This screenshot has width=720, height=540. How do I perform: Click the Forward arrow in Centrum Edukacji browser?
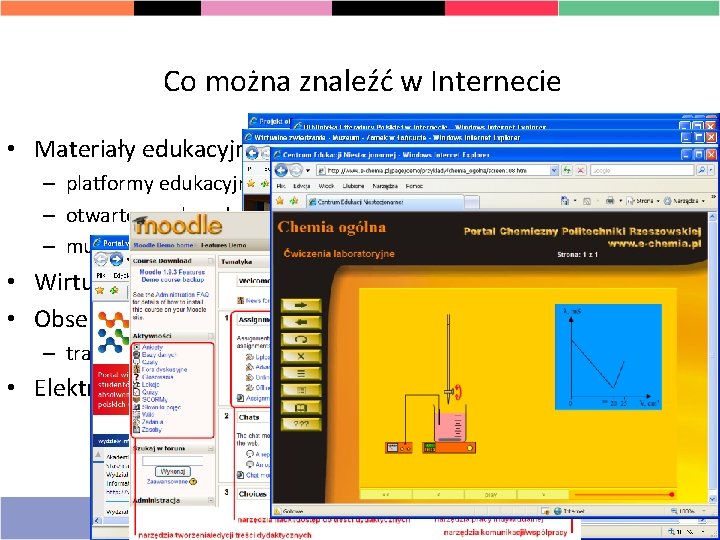click(x=295, y=171)
